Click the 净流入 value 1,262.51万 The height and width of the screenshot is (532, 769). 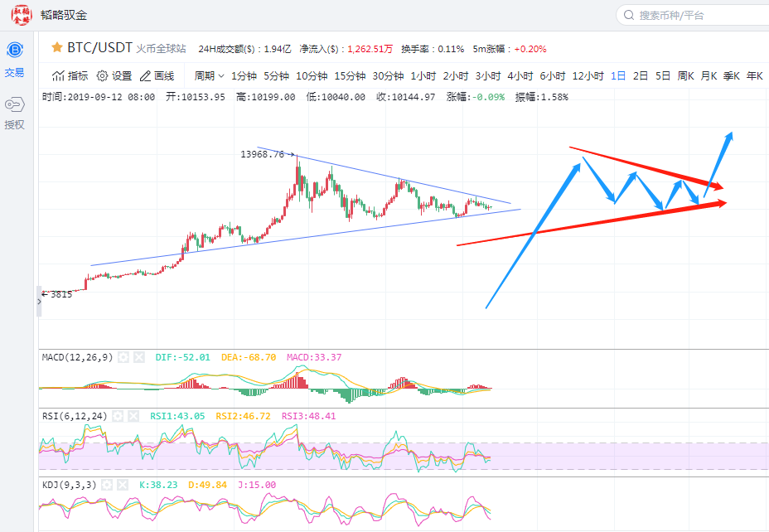click(370, 49)
